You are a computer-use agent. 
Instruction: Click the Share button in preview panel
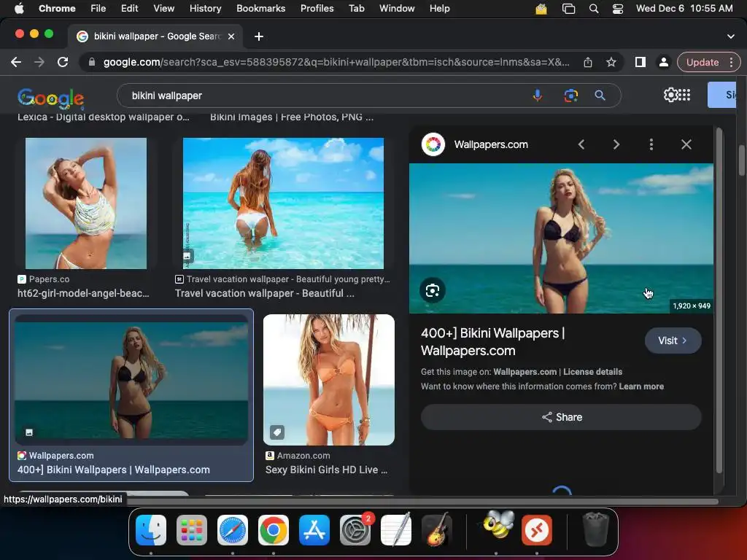[561, 417]
